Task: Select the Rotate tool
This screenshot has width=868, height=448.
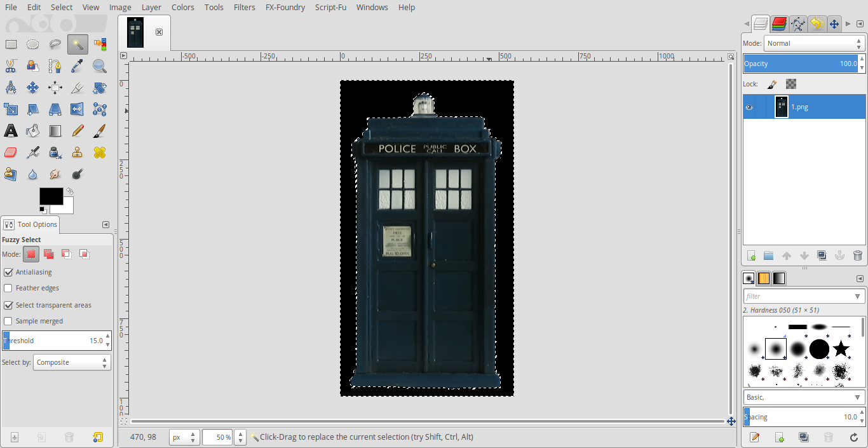Action: (100, 88)
